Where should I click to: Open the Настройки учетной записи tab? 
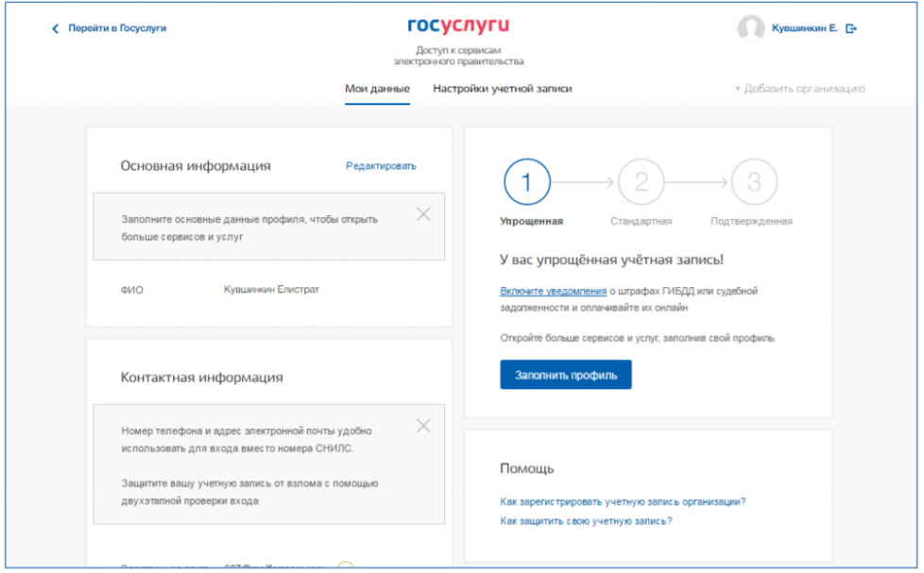[x=502, y=89]
